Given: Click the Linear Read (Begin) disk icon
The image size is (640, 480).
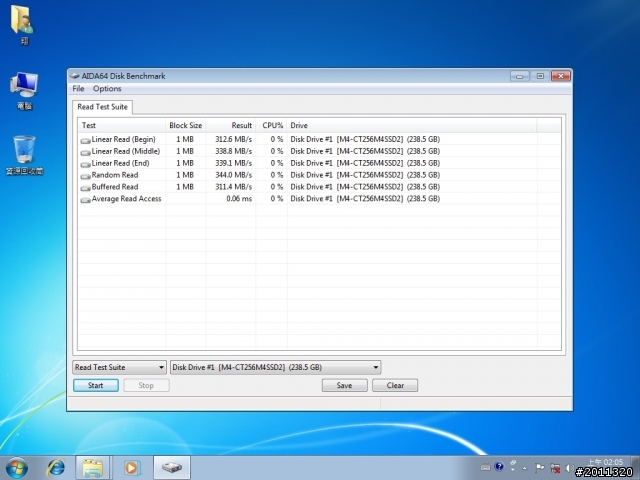Looking at the screenshot, I should click(85, 140).
